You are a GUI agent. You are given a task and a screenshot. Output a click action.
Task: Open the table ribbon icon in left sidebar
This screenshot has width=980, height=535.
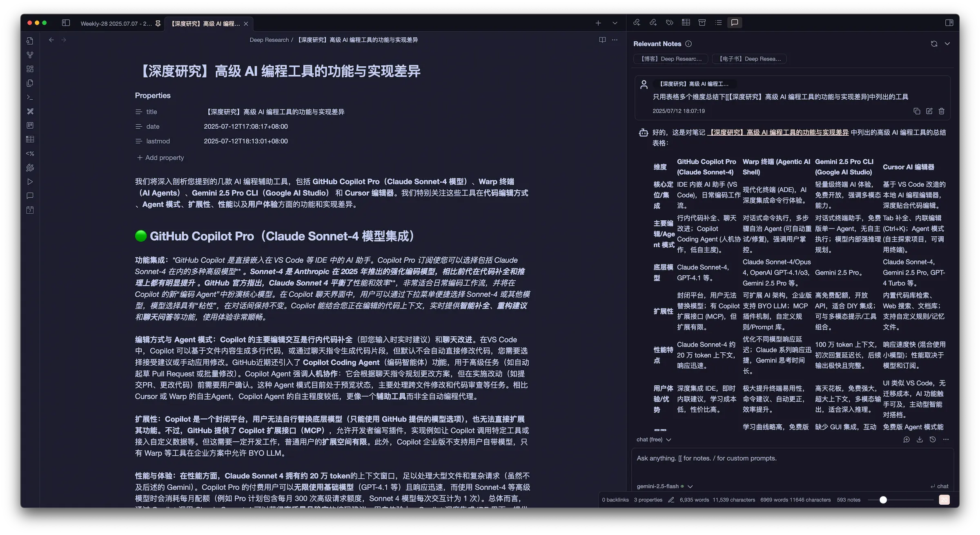click(x=30, y=139)
